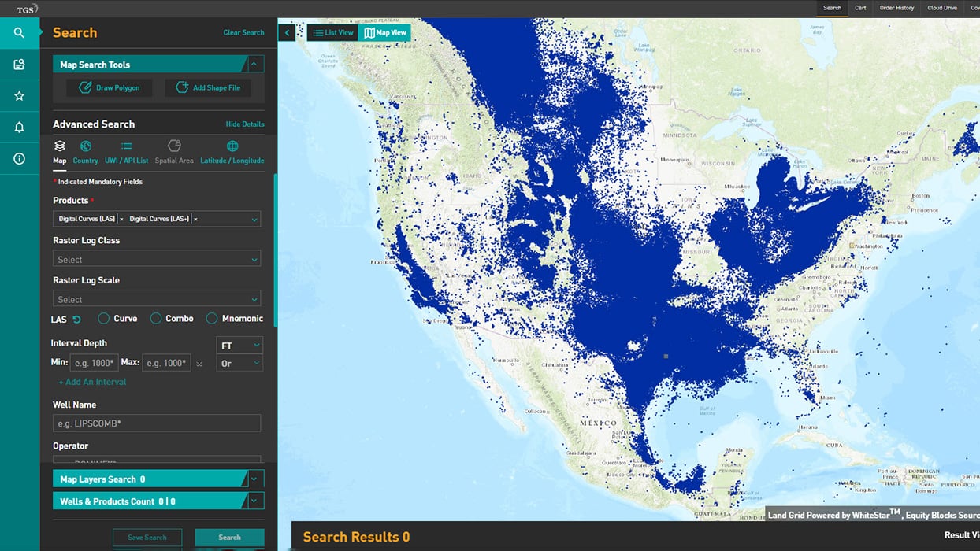Click the search magnifier sidebar icon
The image size is (980, 551).
pos(20,33)
